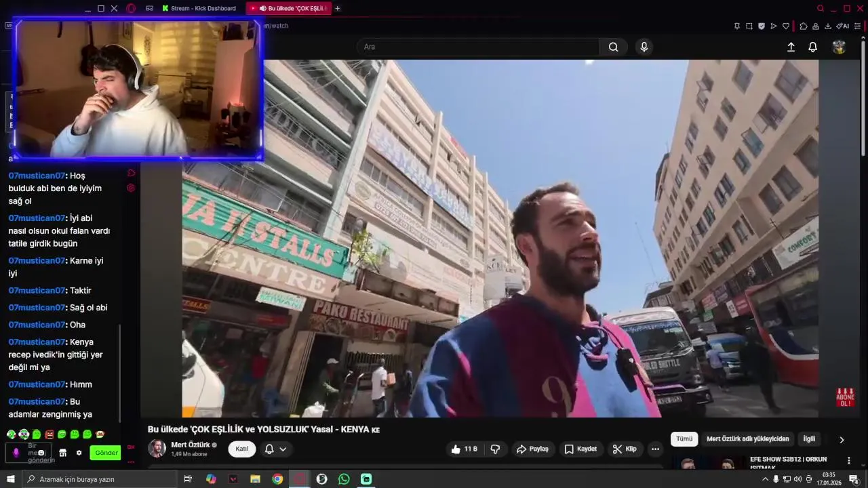Insert the angry red emote from emote row

tap(49, 434)
